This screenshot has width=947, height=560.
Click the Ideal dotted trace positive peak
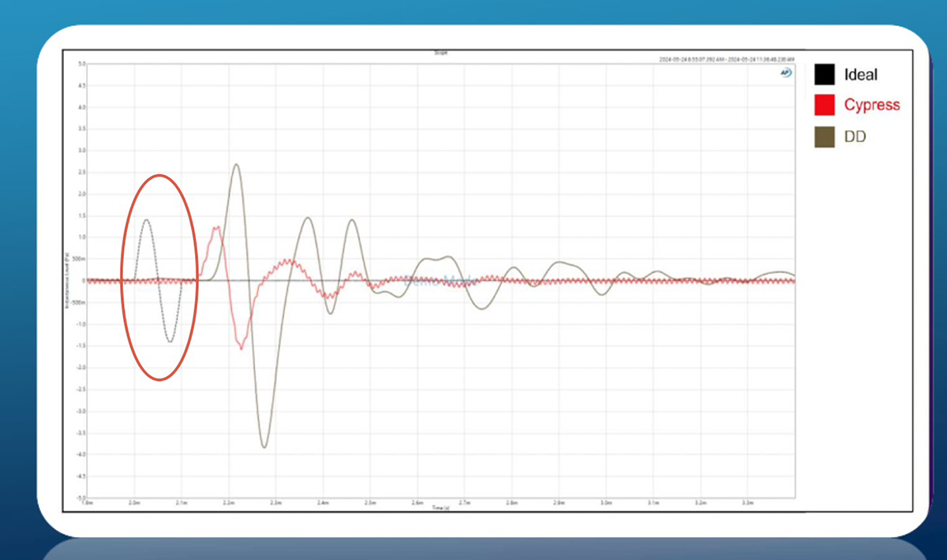[146, 220]
